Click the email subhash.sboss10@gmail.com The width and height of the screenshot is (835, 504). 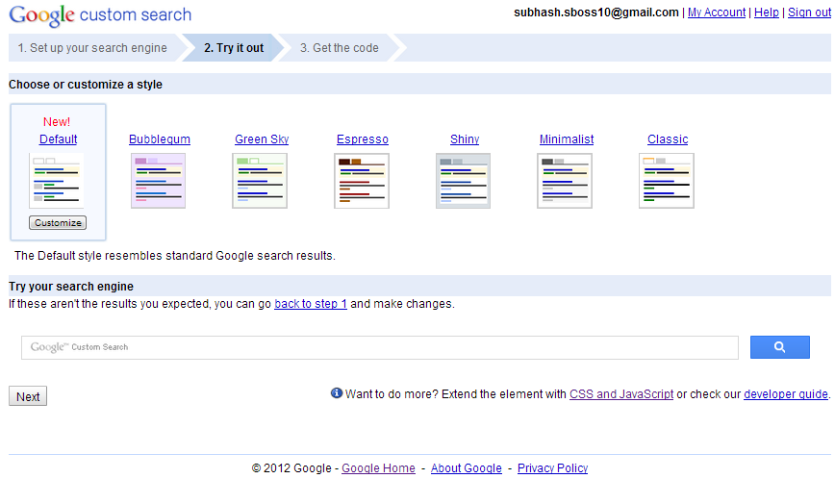595,13
